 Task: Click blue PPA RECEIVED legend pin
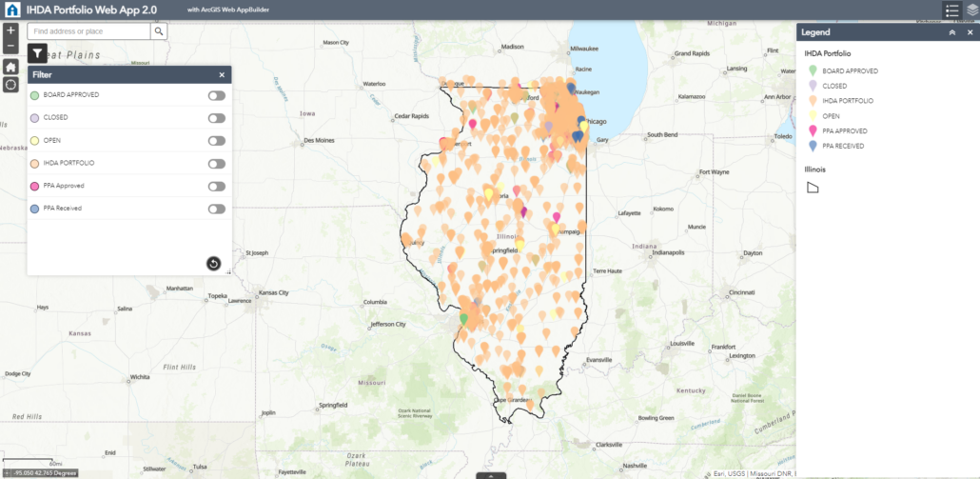coord(813,146)
